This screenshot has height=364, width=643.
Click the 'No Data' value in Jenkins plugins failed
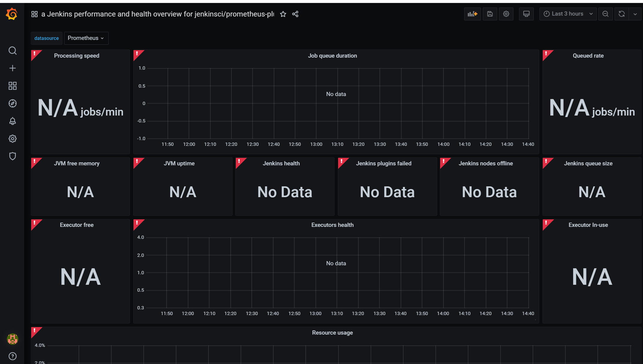point(387,192)
